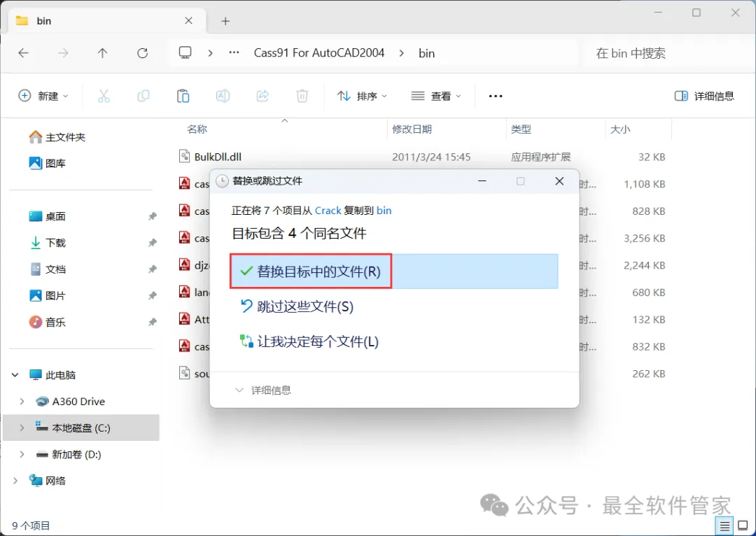This screenshot has height=536, width=756.
Task: Expand the 本地磁盘 (C:) node
Action: pos(22,428)
